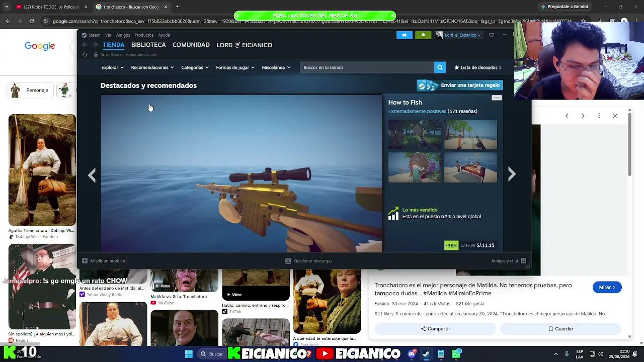Show next image in Google preview panel

583,116
